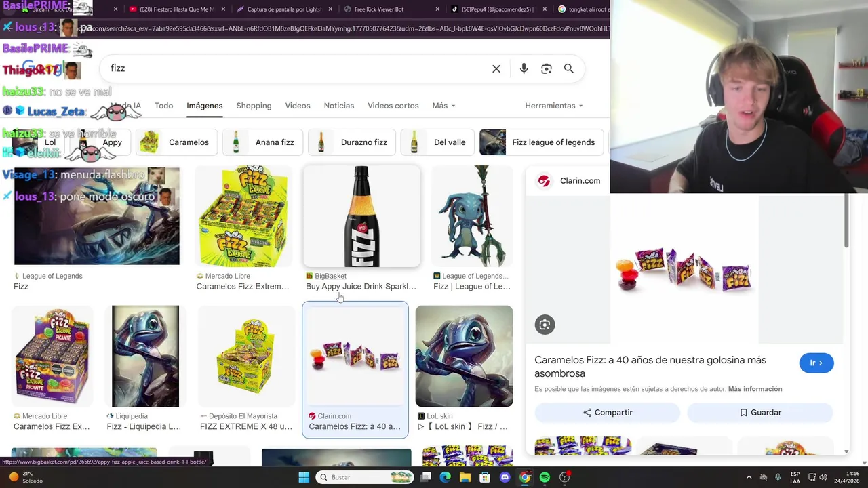Open Mercado Libre Caramelos Fizz Extreme yellow box image
The height and width of the screenshot is (488, 868).
[243, 216]
